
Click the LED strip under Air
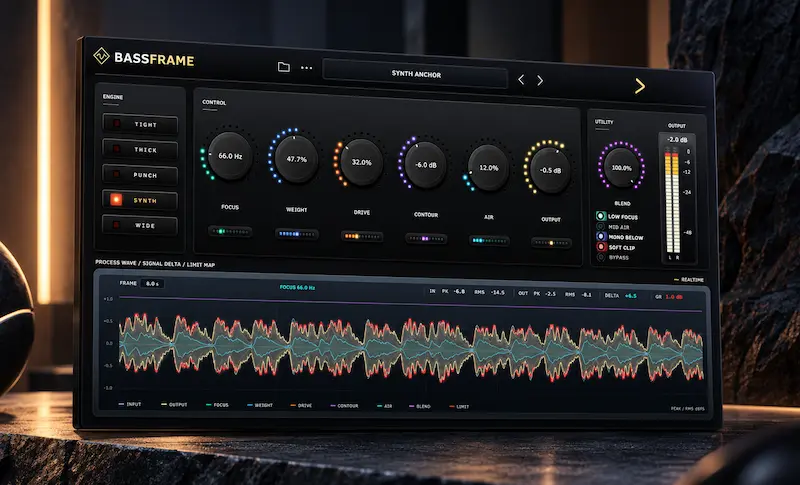pos(489,241)
